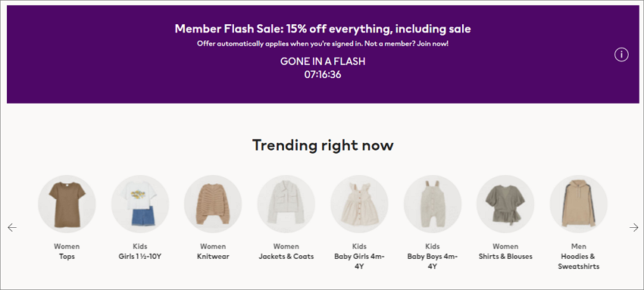Open the Kids Girls shorts outfit image
This screenshot has height=290, width=644.
pyautogui.click(x=140, y=204)
